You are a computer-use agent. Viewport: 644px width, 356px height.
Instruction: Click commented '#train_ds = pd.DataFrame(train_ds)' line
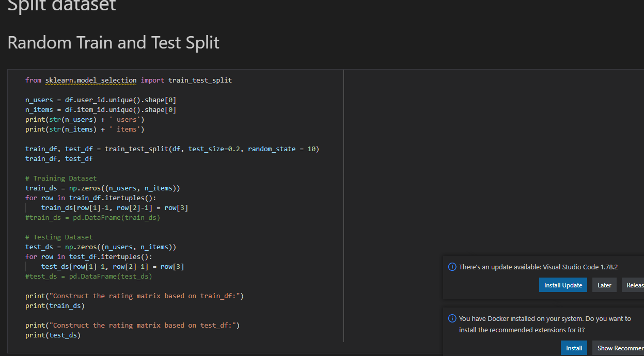93,217
